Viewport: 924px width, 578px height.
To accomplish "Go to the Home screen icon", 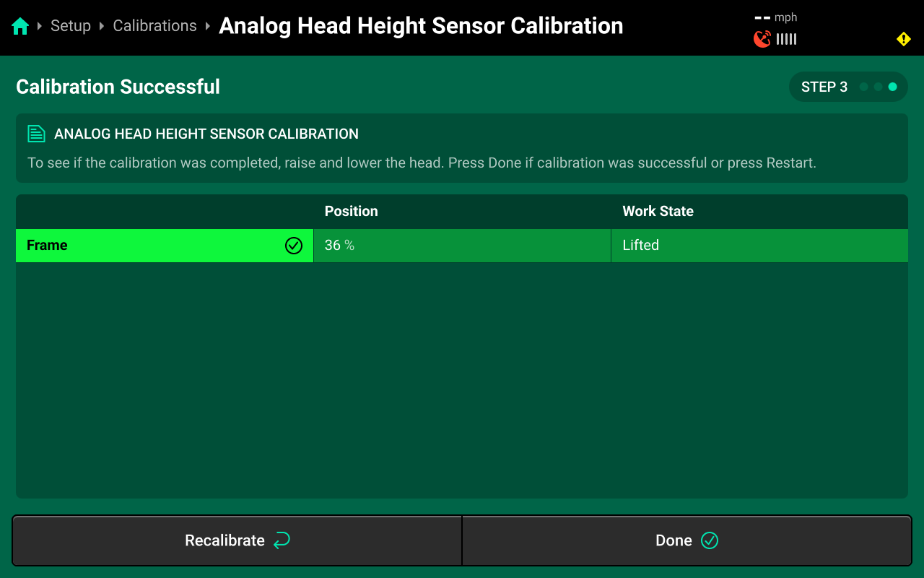I will pyautogui.click(x=20, y=27).
